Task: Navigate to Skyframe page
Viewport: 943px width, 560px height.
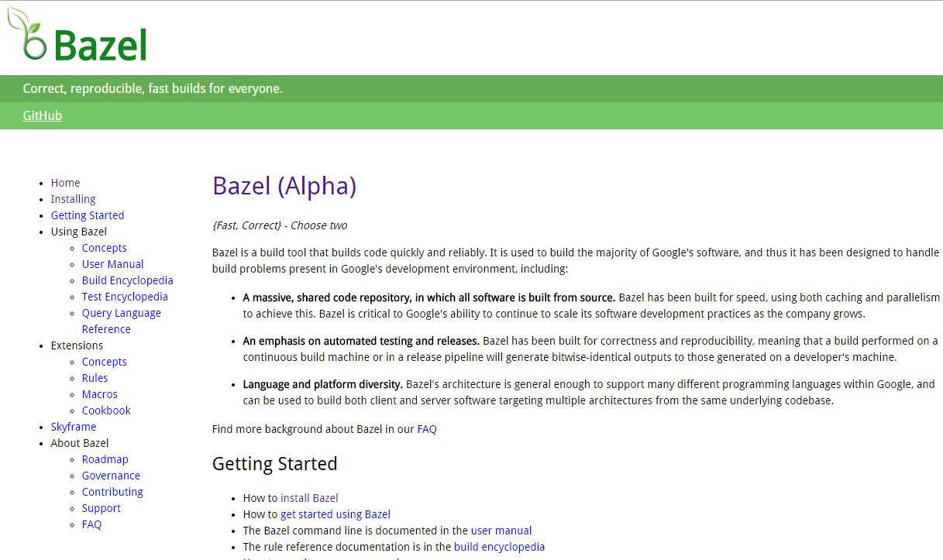Action: click(x=74, y=427)
